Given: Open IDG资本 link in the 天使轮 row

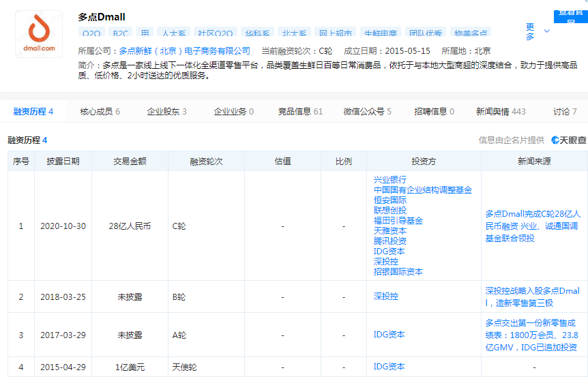Looking at the screenshot, I should coord(389,367).
